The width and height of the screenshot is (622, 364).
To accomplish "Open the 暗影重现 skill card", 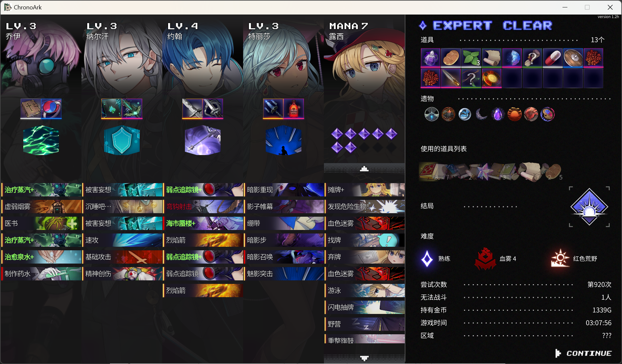I will (284, 190).
